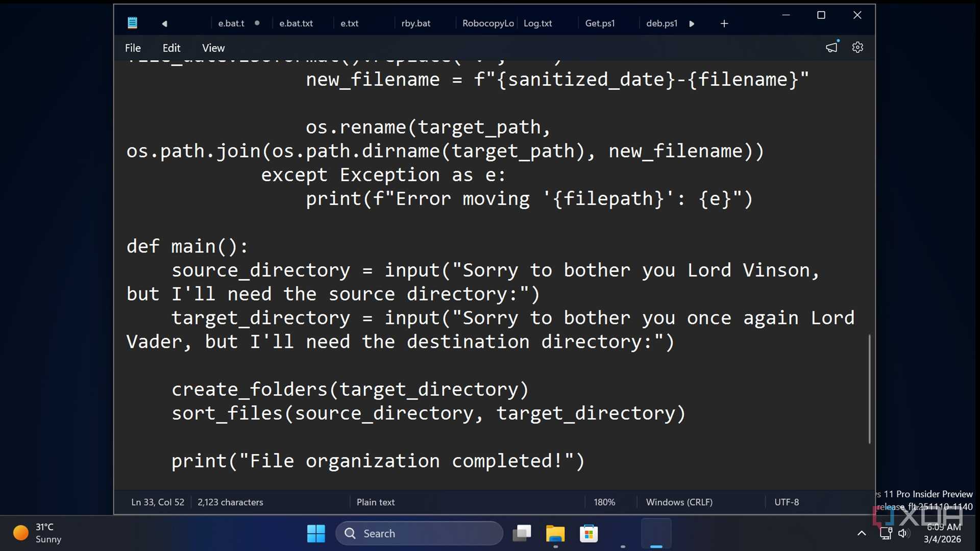The image size is (980, 551).
Task: Switch to the RobocopyLo tab
Action: point(488,23)
